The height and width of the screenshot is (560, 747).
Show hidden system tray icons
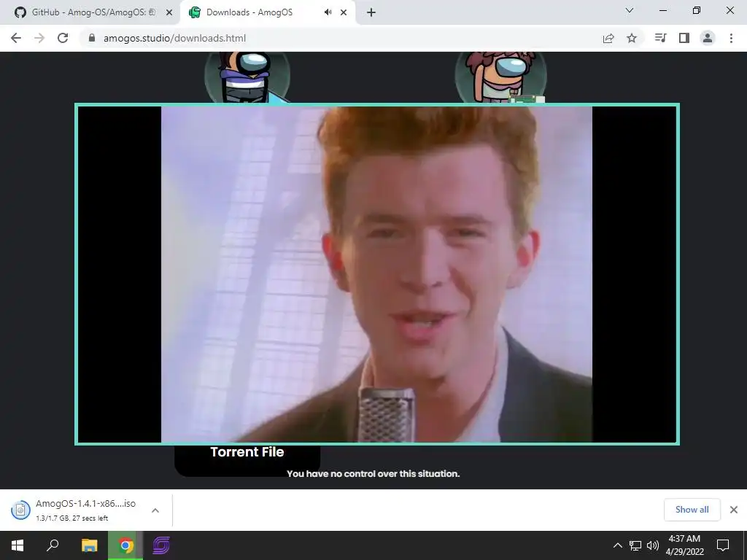point(617,545)
